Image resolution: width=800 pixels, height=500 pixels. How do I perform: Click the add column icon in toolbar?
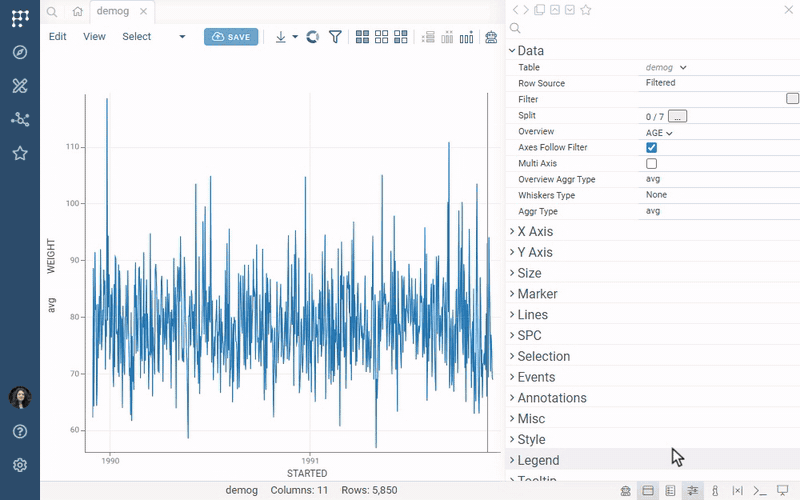tap(466, 37)
